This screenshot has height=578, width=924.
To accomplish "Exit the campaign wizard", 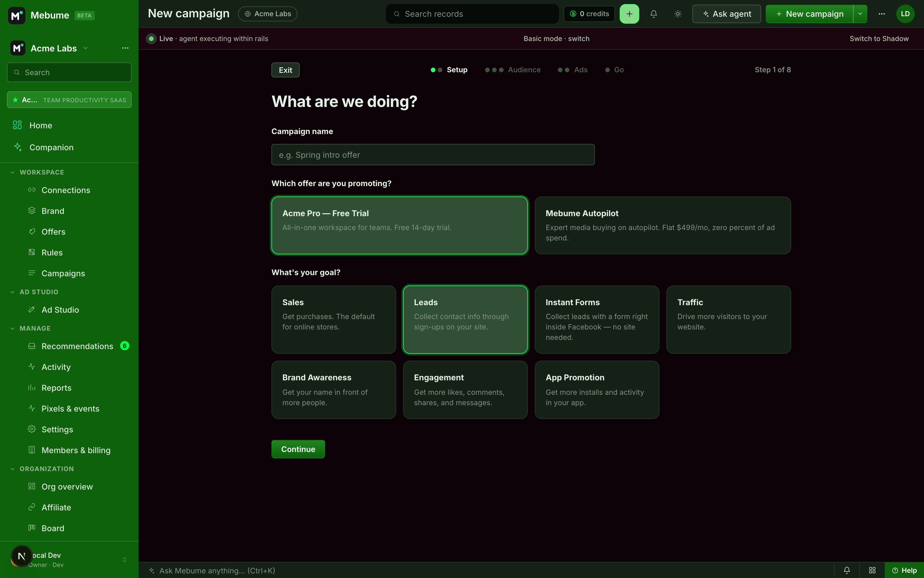I will (x=285, y=70).
